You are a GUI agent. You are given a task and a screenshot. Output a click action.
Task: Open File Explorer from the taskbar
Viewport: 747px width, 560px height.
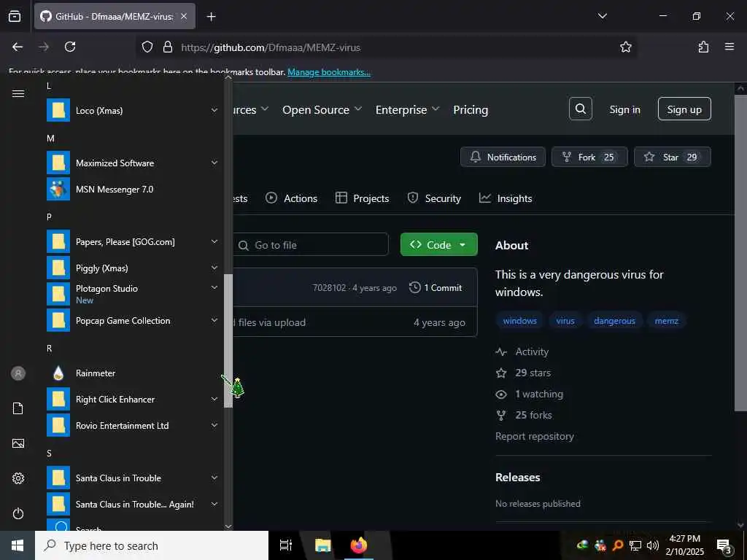click(x=322, y=545)
